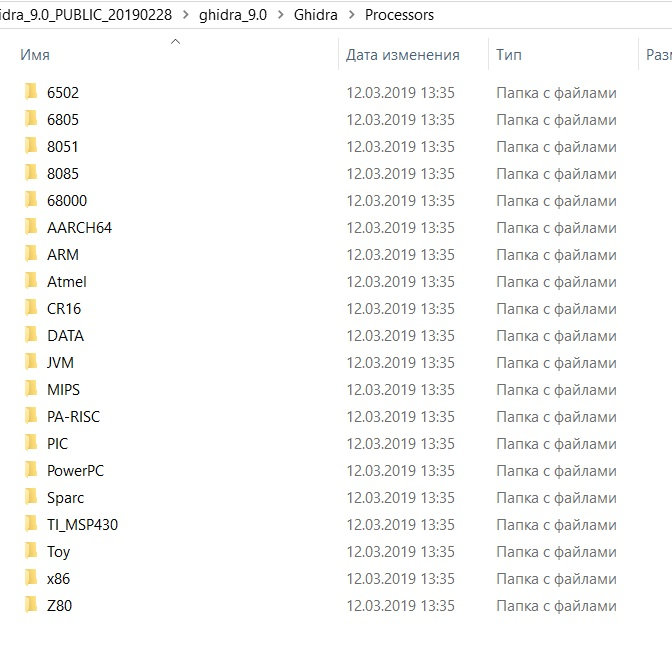
Task: Select the MIPS folder icon
Action: pos(31,389)
